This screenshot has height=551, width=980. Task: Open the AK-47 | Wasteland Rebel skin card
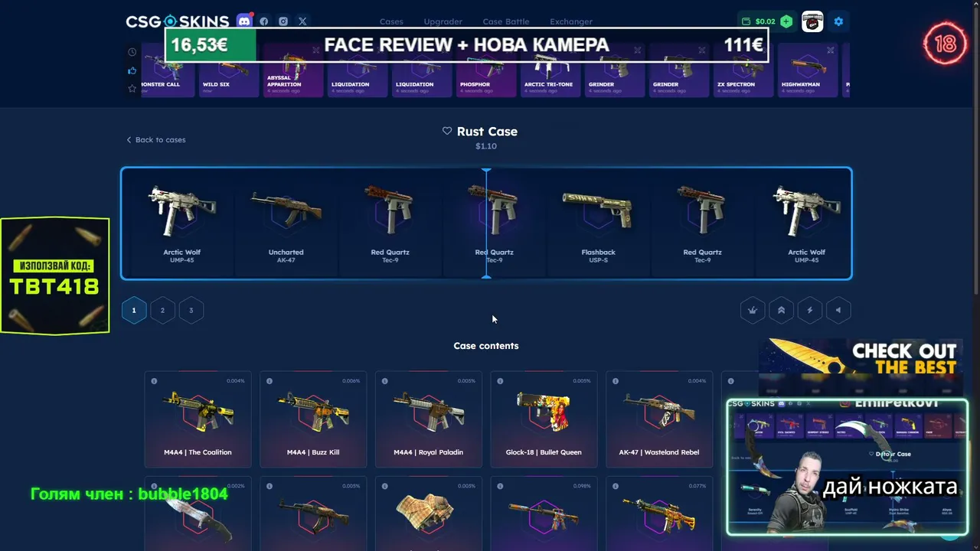pyautogui.click(x=659, y=419)
